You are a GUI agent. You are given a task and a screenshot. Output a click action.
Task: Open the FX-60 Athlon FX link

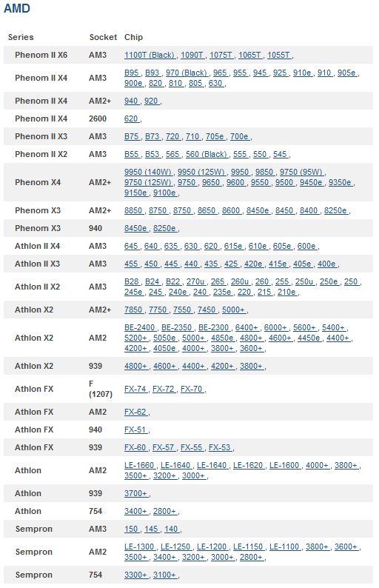(x=135, y=447)
